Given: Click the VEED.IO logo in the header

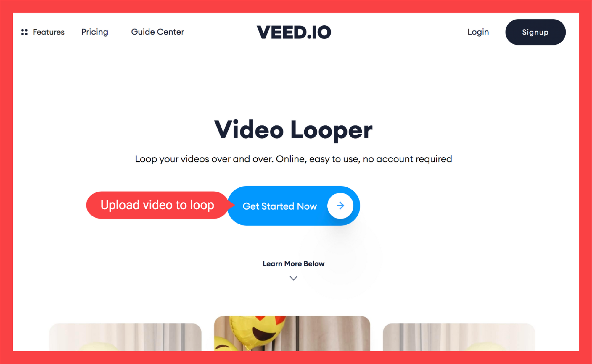Looking at the screenshot, I should tap(293, 32).
